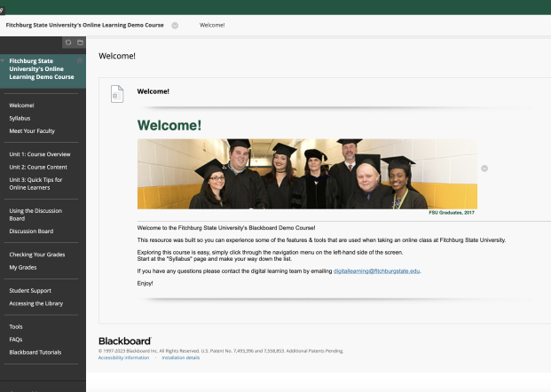The image size is (551, 392).
Task: Click the document icon next to Welcome! item
Action: (x=117, y=94)
